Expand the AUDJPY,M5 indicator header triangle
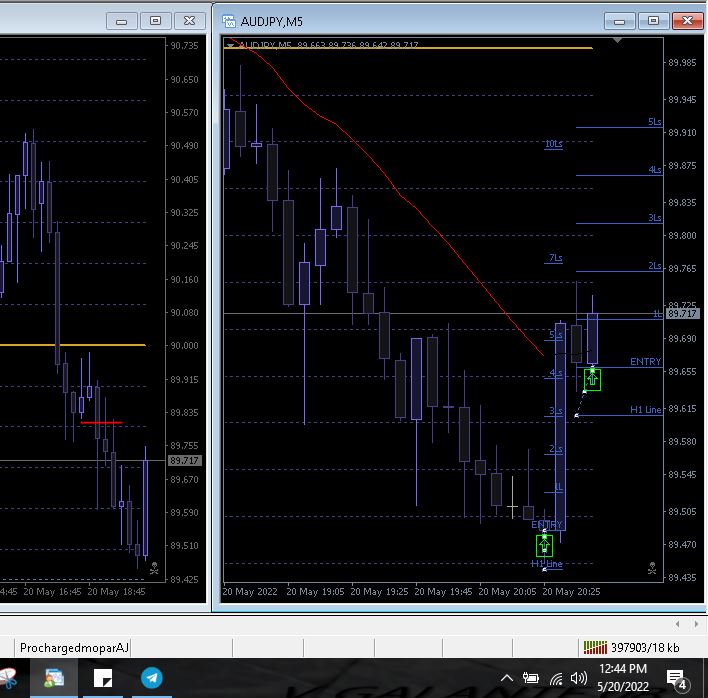708x698 pixels. [x=231, y=45]
